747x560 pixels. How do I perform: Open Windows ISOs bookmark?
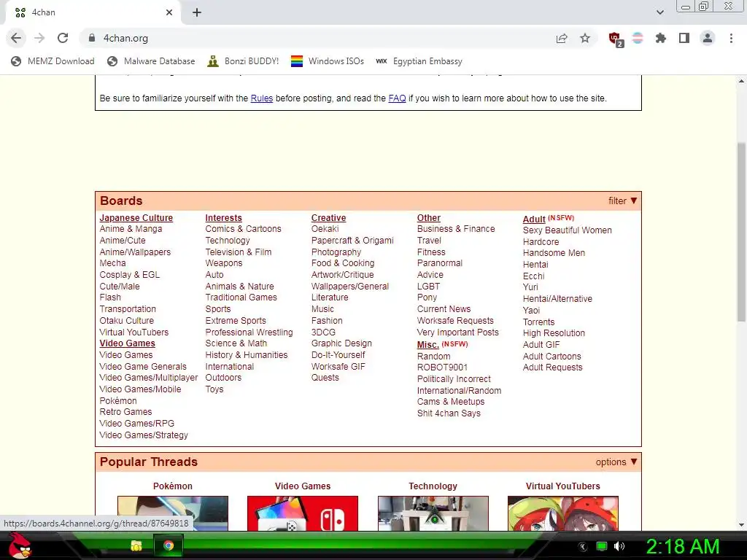(x=328, y=61)
